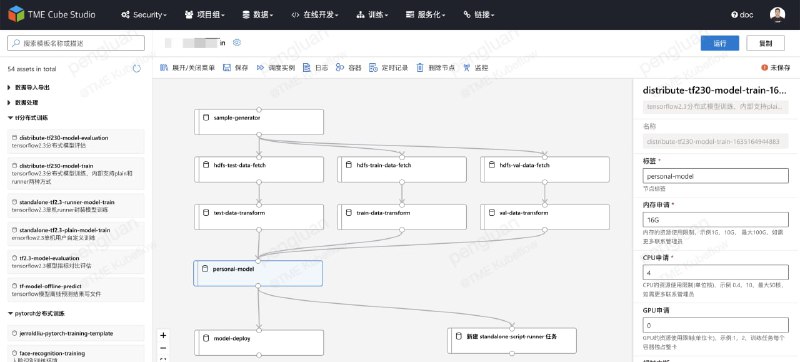Open the 训练 menu
This screenshot has height=362, width=800.
[x=372, y=15]
